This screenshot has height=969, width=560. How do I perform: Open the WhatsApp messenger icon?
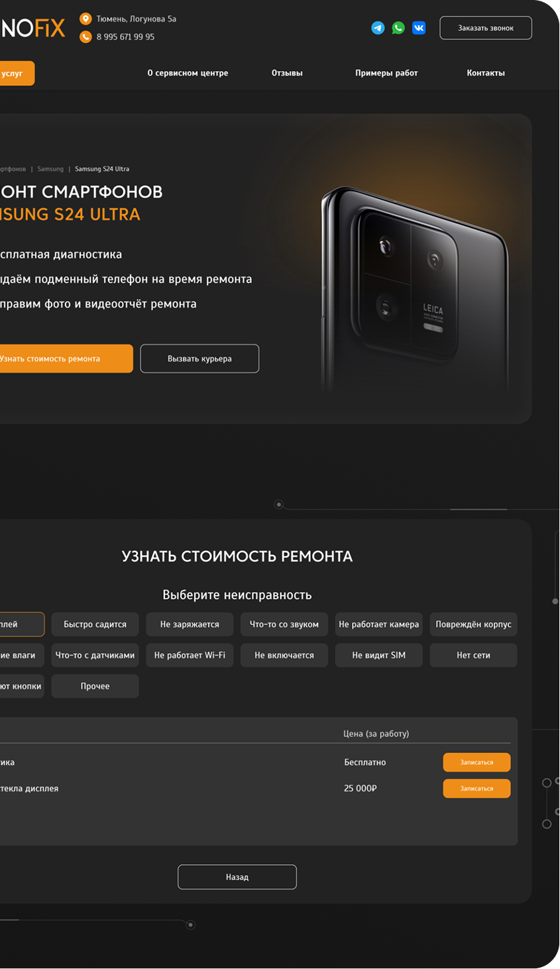click(x=398, y=28)
